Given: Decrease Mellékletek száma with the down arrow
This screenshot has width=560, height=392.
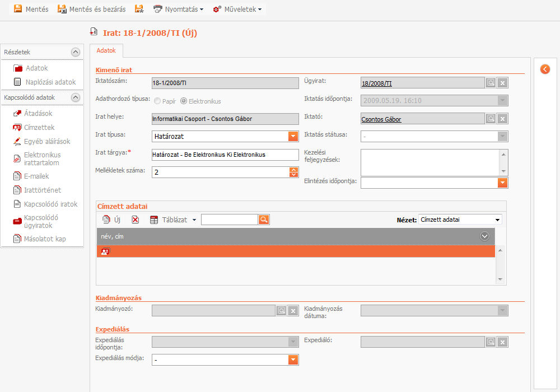Looking at the screenshot, I should 293,175.
